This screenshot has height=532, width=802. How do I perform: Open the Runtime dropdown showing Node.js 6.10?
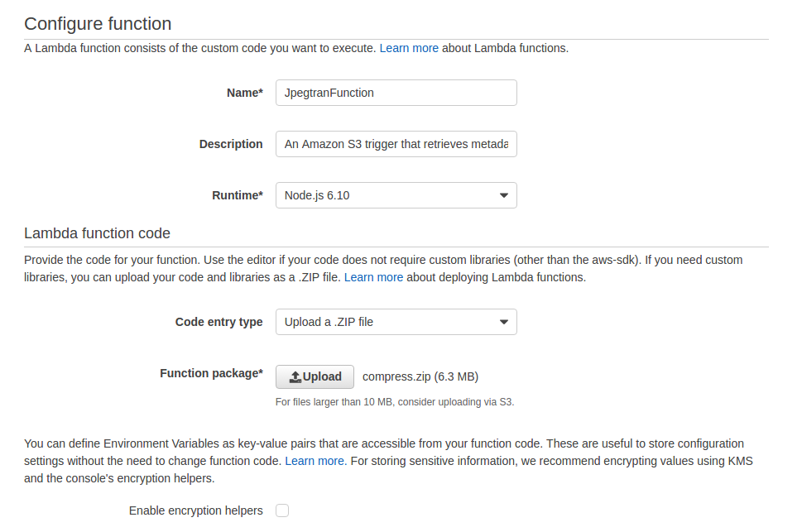pos(396,195)
